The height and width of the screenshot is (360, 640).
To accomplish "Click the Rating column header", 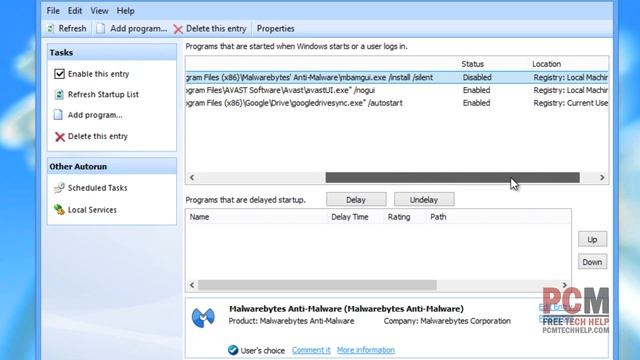I will (399, 217).
